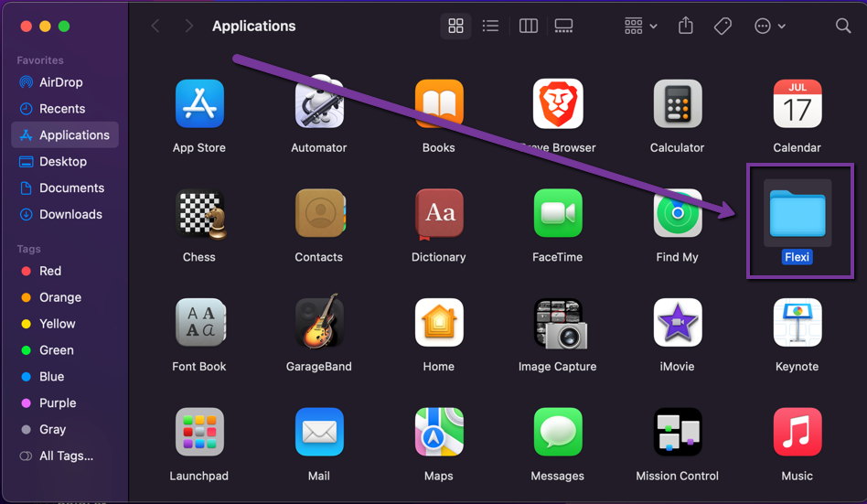Click All Tags… in the sidebar
Viewport: 867px width, 504px height.
(x=66, y=456)
